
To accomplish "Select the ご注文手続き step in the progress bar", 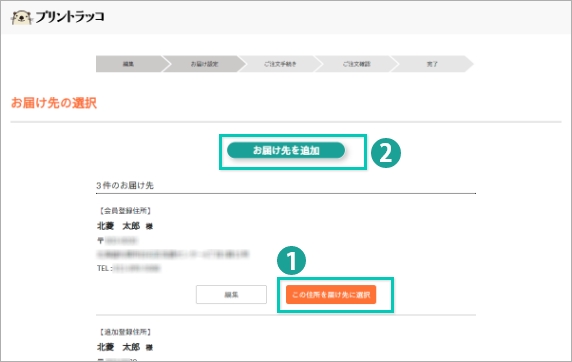I will click(280, 64).
